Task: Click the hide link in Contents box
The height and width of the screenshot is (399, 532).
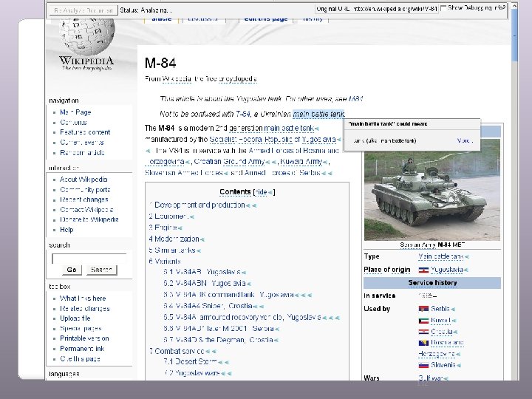Action: pyautogui.click(x=261, y=192)
